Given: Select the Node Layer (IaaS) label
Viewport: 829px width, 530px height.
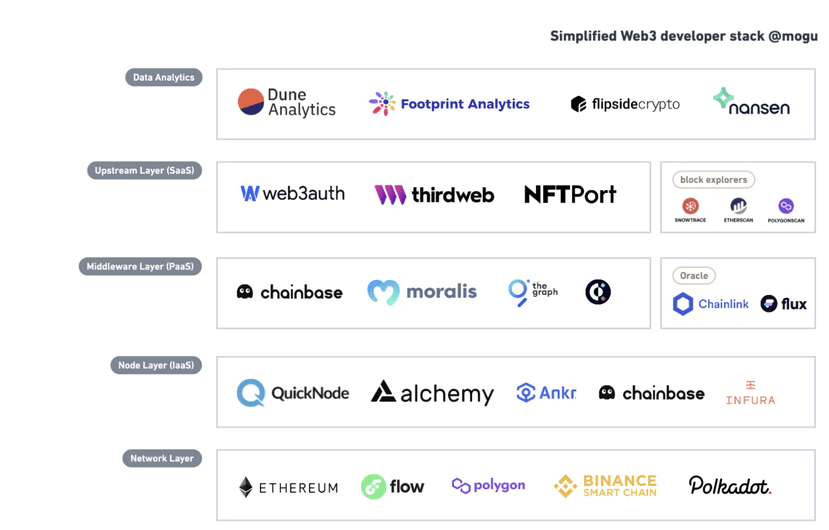Looking at the screenshot, I should [x=156, y=365].
